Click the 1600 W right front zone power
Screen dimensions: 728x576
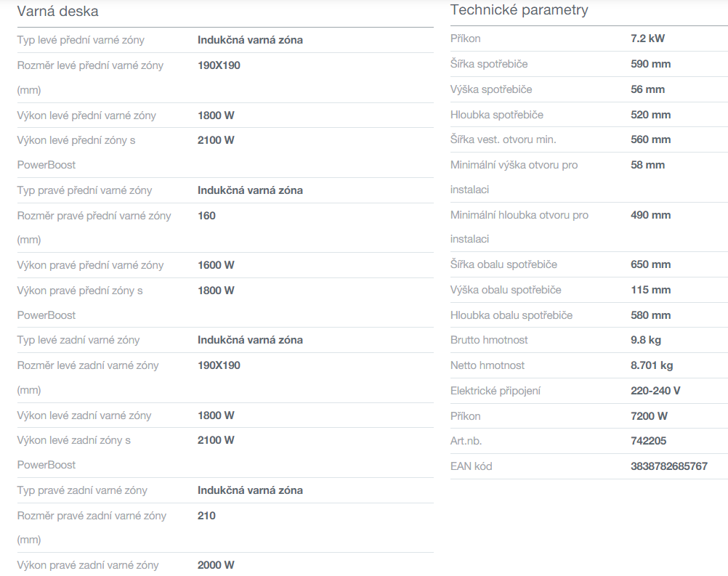(x=216, y=265)
